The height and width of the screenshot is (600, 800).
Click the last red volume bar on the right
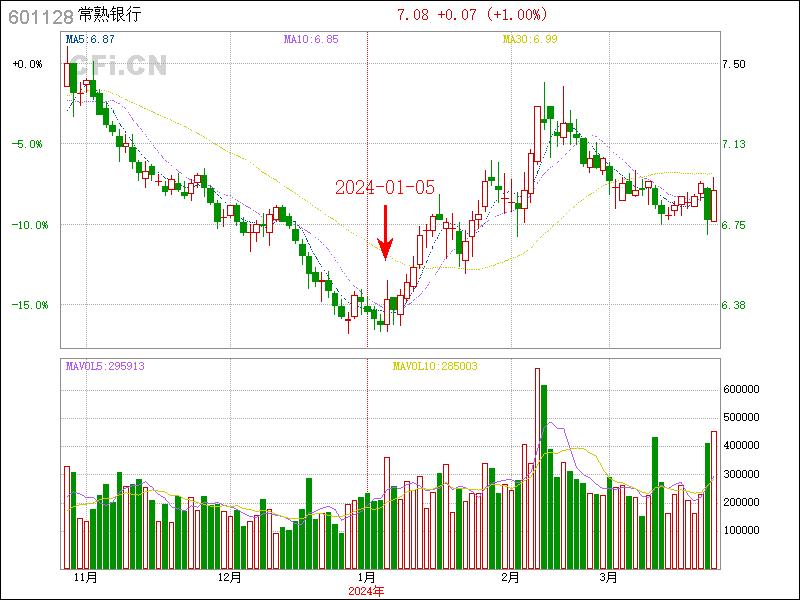coord(714,500)
